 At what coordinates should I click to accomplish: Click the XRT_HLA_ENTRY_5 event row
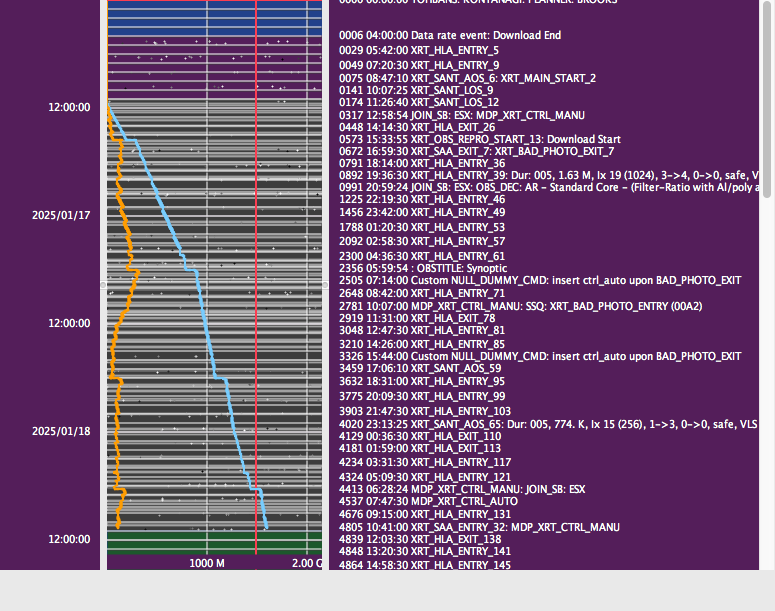click(x=419, y=50)
